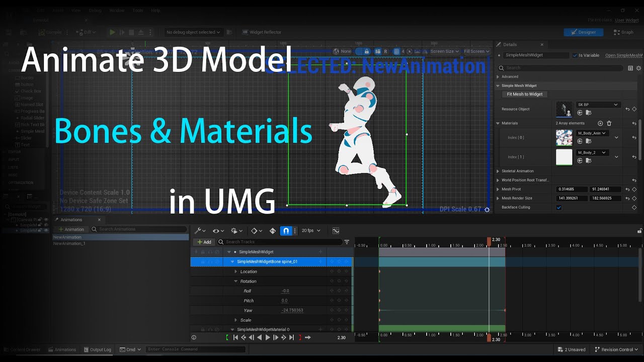Toggle the blue snapping magnet button
644x362 pixels.
(286, 231)
